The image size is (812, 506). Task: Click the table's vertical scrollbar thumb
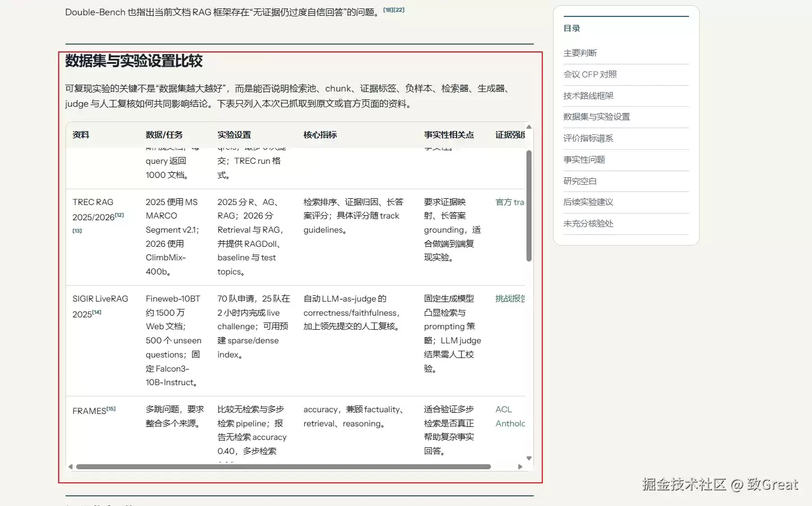pyautogui.click(x=529, y=206)
